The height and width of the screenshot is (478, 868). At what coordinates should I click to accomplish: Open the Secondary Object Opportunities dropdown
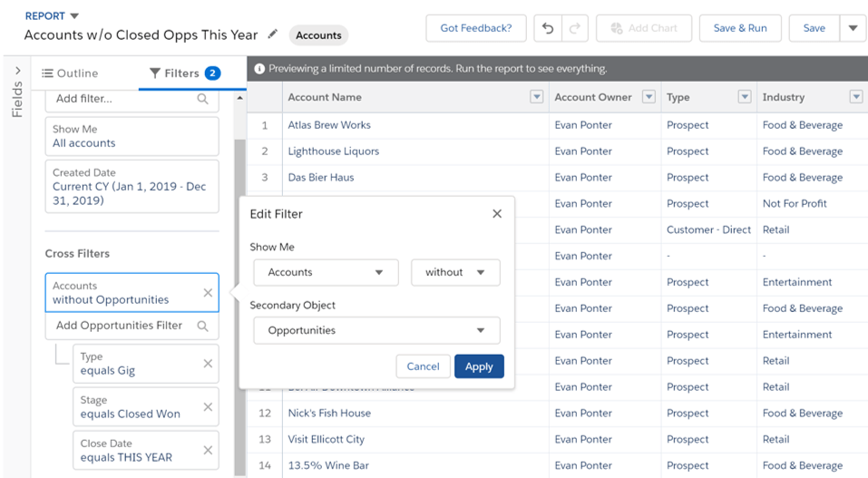376,330
